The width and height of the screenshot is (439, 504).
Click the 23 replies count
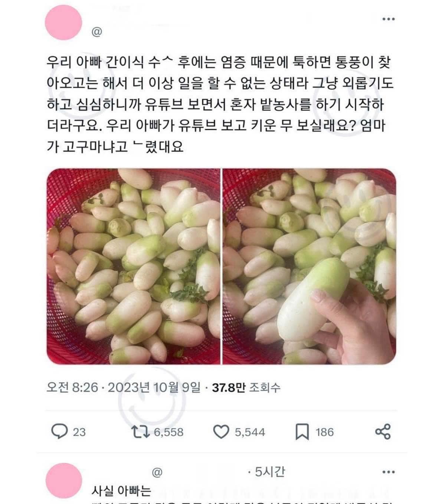click(x=79, y=432)
